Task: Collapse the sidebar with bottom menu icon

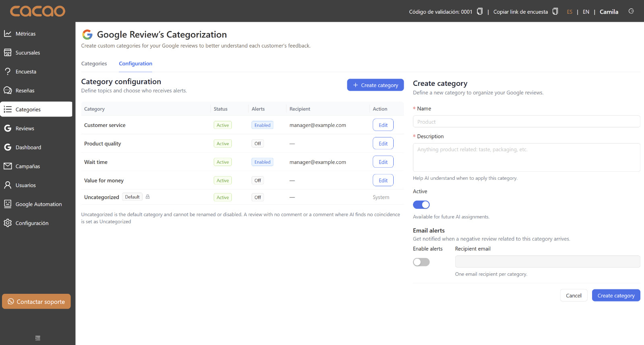Action: point(38,338)
